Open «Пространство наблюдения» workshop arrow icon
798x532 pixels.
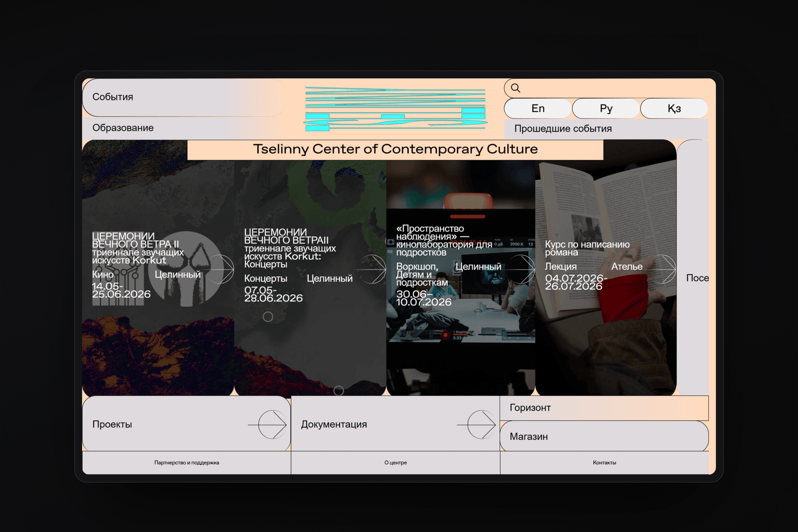pos(521,269)
